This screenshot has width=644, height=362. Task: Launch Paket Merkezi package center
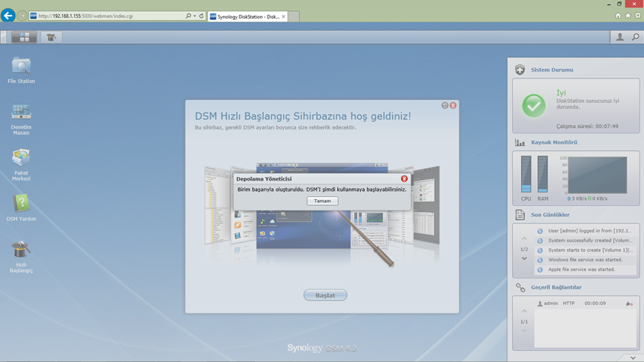click(x=21, y=165)
